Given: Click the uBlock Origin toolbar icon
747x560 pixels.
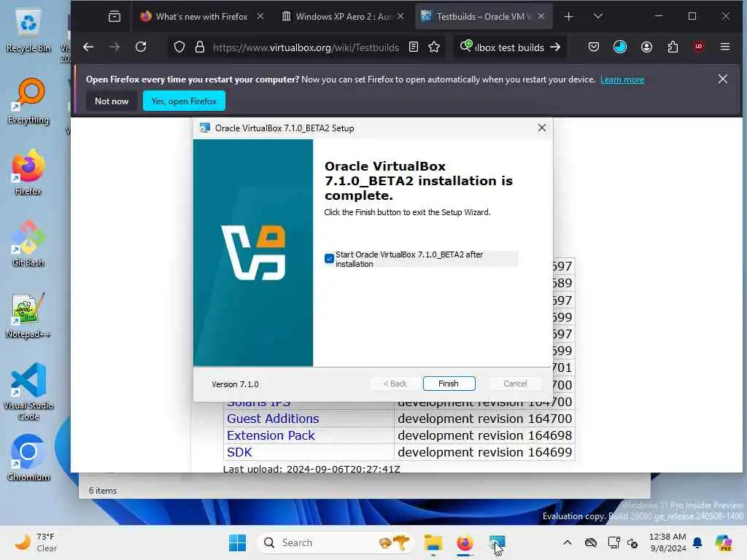Looking at the screenshot, I should pyautogui.click(x=698, y=47).
